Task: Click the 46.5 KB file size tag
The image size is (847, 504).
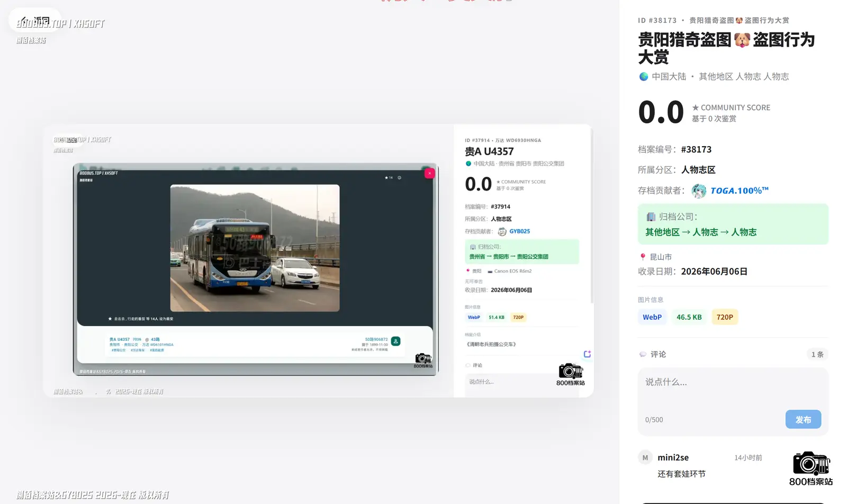Action: (689, 317)
